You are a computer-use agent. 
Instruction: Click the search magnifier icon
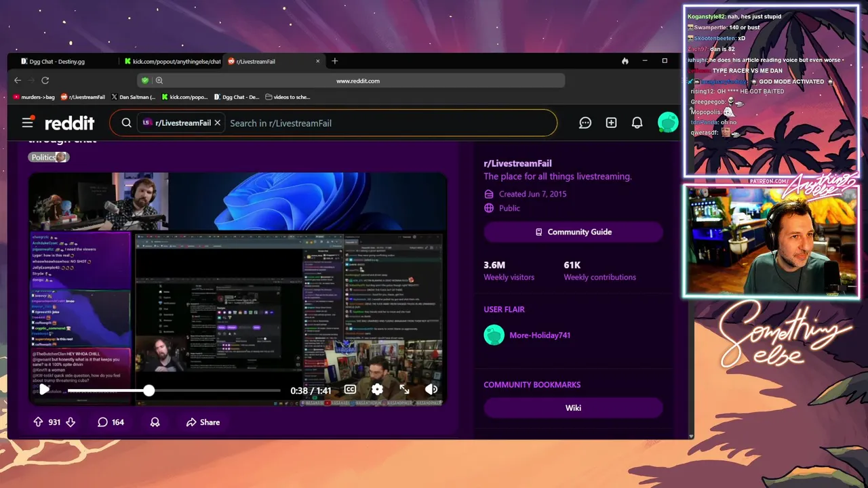coord(126,123)
